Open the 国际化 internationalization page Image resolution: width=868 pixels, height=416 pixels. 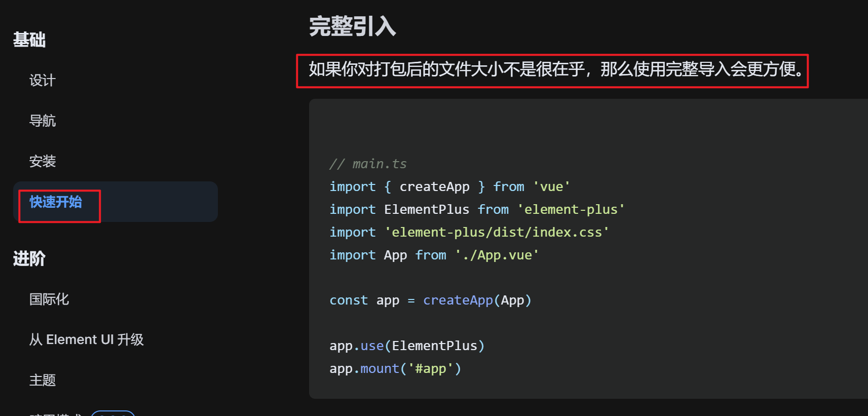pos(49,299)
